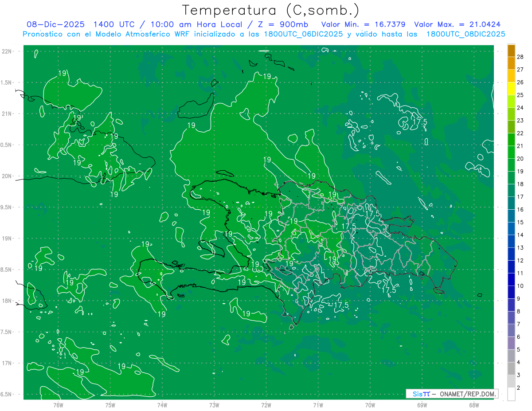
Task: Click the orange 28 degree legend swatch
Action: [x=511, y=51]
